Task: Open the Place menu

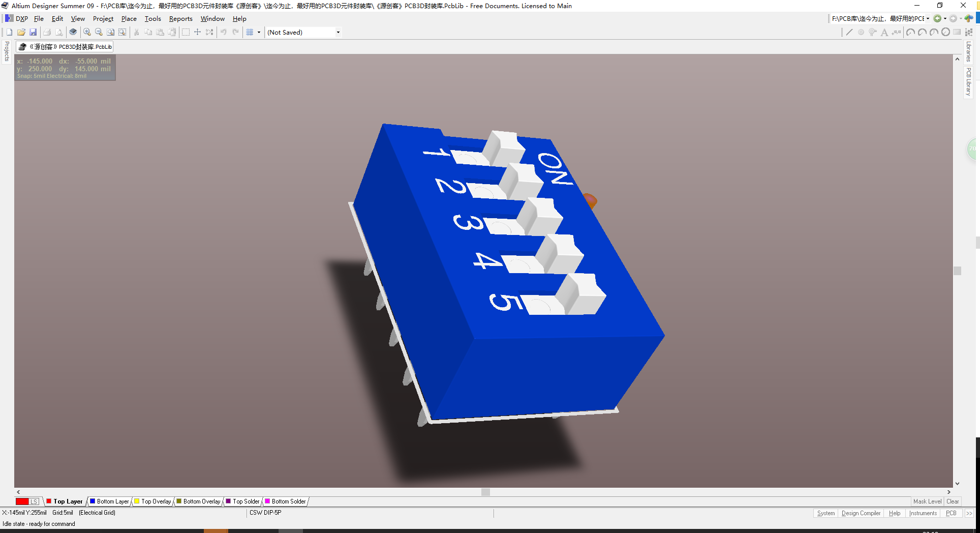Action: [129, 19]
